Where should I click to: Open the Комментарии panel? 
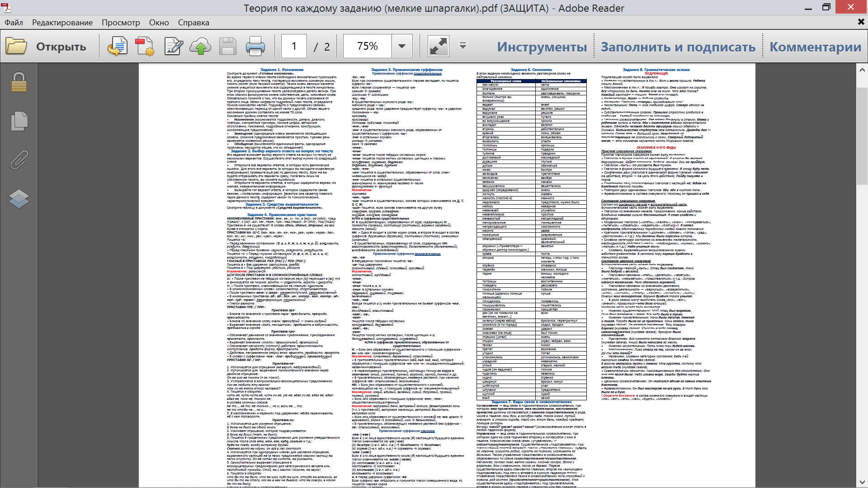pos(816,47)
